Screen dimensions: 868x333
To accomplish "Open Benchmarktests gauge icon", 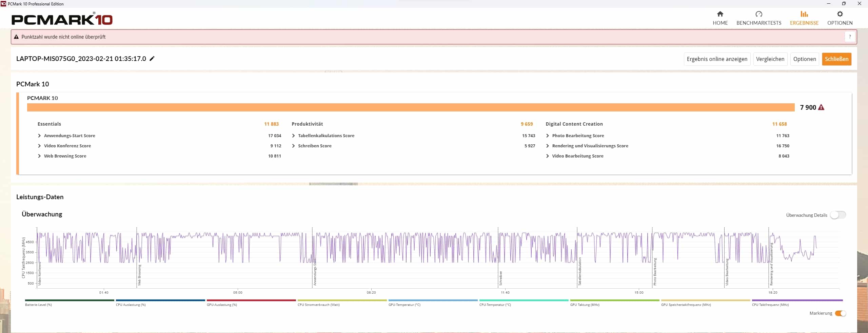I will point(758,14).
